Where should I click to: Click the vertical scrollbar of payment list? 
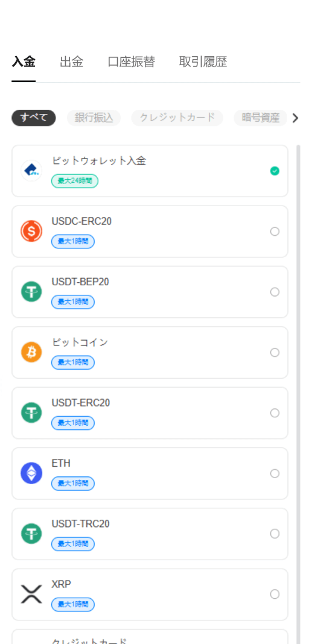pos(298,394)
